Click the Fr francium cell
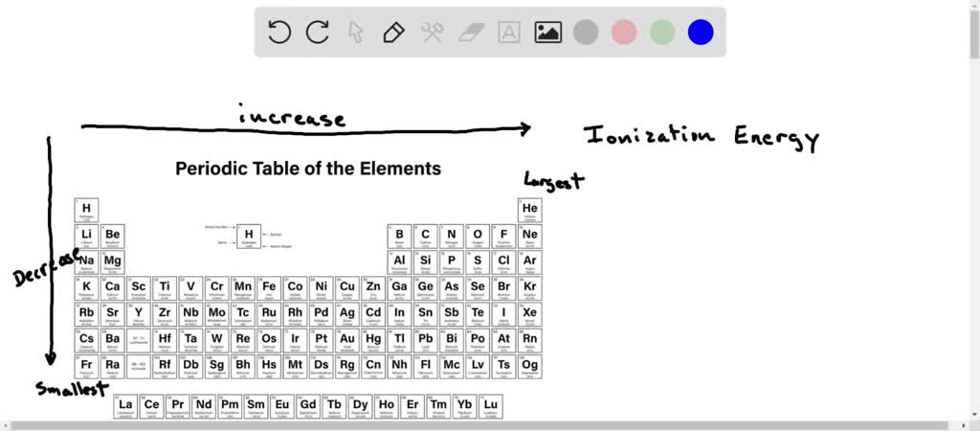The image size is (980, 431). click(86, 366)
